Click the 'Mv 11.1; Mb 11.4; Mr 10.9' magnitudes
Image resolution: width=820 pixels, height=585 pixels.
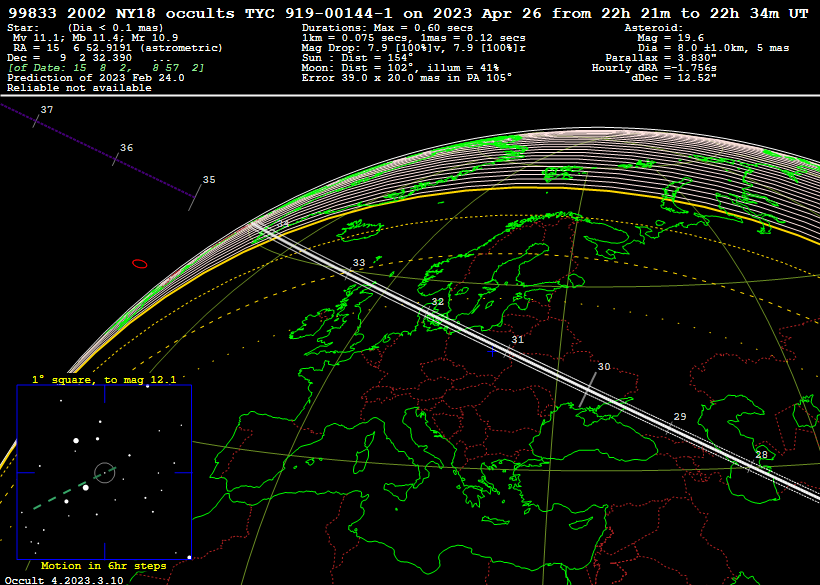[95, 38]
